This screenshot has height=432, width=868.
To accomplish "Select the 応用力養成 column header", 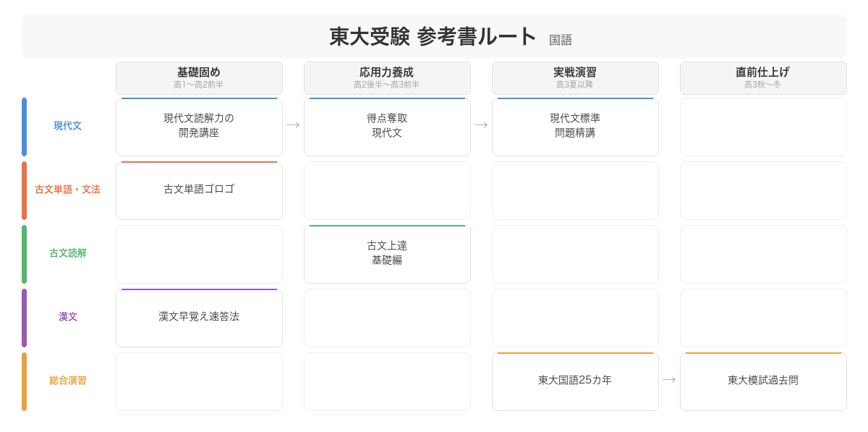I will [x=387, y=78].
